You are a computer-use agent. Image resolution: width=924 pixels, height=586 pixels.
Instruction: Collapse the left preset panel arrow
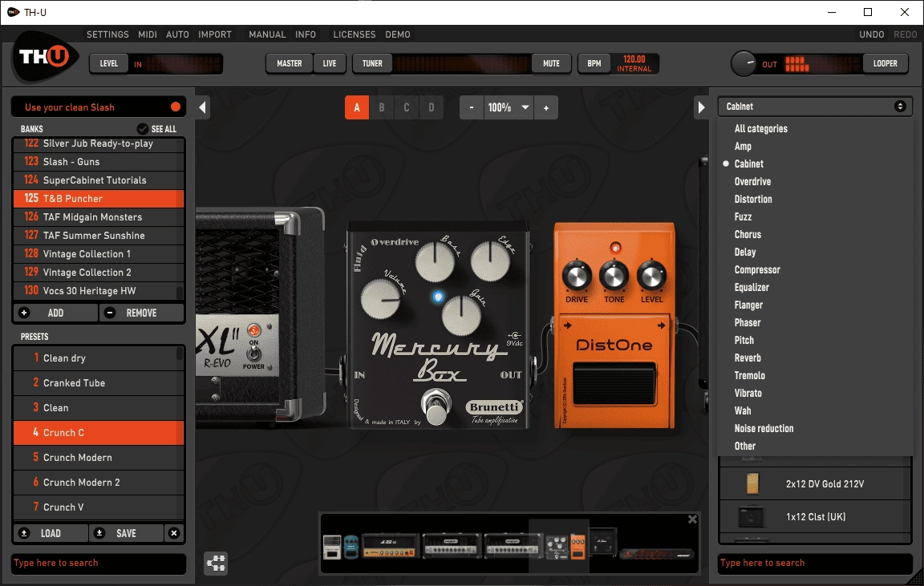tap(202, 107)
